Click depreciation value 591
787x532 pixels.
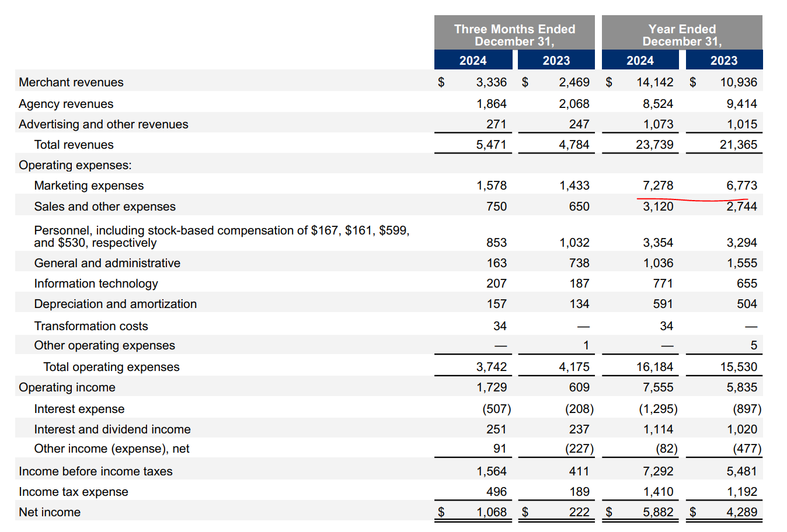click(x=663, y=304)
